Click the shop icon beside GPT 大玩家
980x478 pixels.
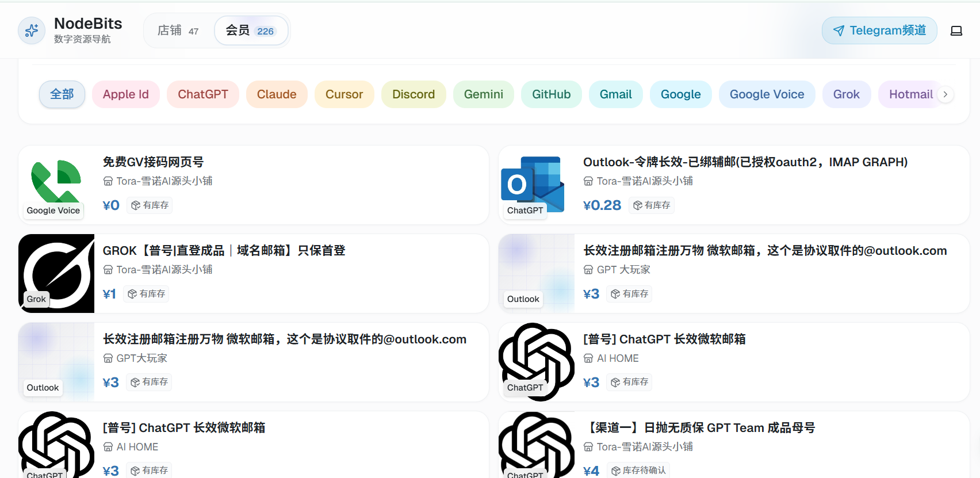588,270
